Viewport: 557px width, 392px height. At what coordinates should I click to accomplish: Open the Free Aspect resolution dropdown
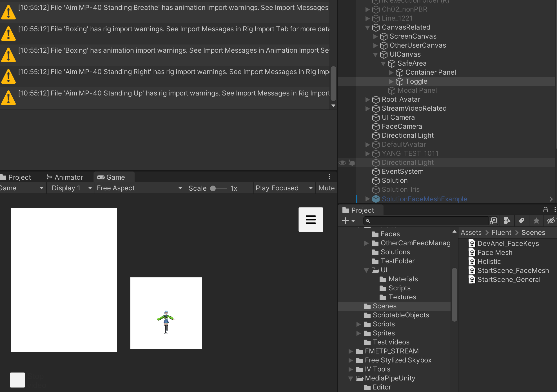point(139,188)
